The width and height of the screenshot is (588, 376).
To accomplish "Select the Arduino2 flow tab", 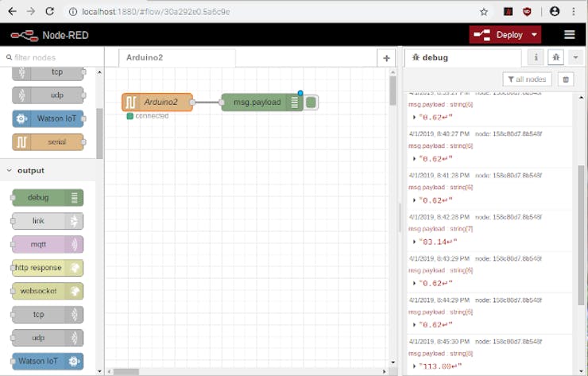I will (x=177, y=58).
